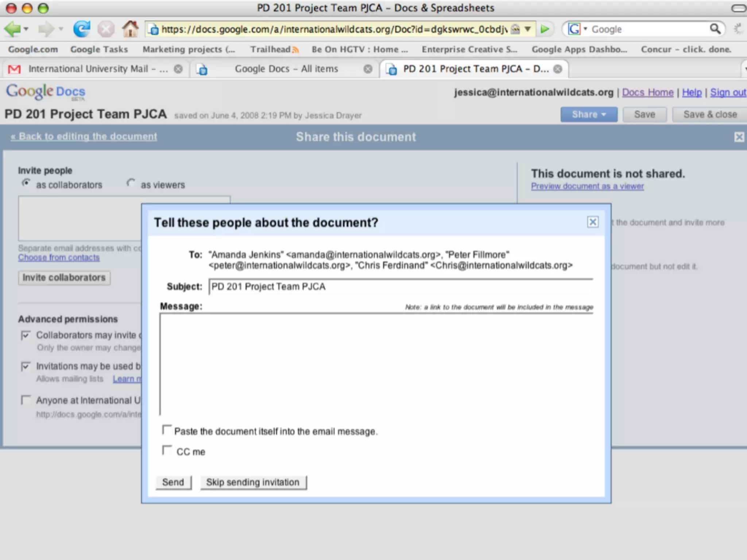The height and width of the screenshot is (560, 747).
Task: Open the Concur bookmark
Action: pos(686,49)
